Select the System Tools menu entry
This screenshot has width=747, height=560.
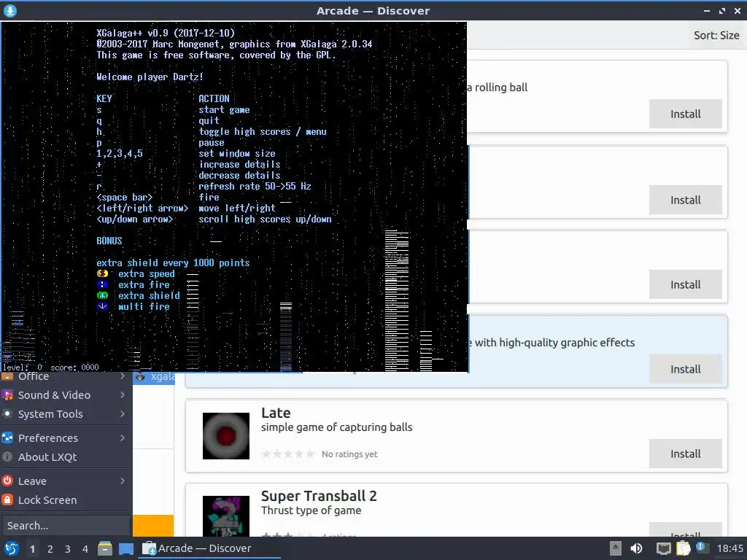click(66, 414)
